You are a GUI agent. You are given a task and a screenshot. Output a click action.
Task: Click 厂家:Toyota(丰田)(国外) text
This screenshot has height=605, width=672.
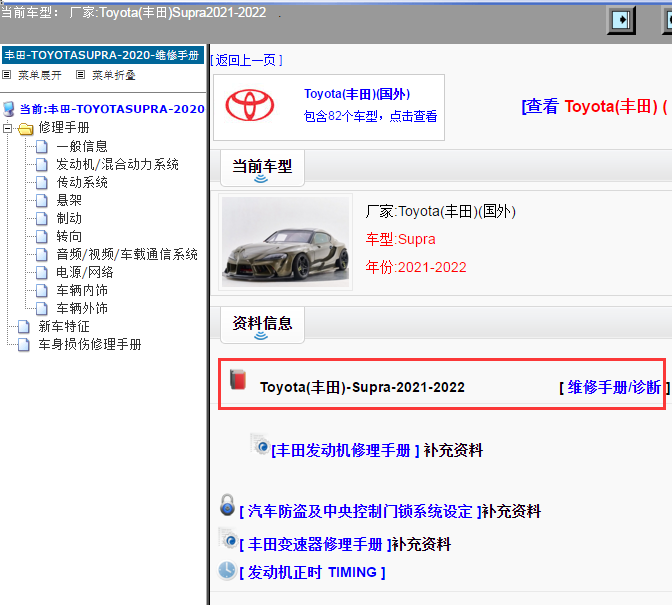pos(441,211)
